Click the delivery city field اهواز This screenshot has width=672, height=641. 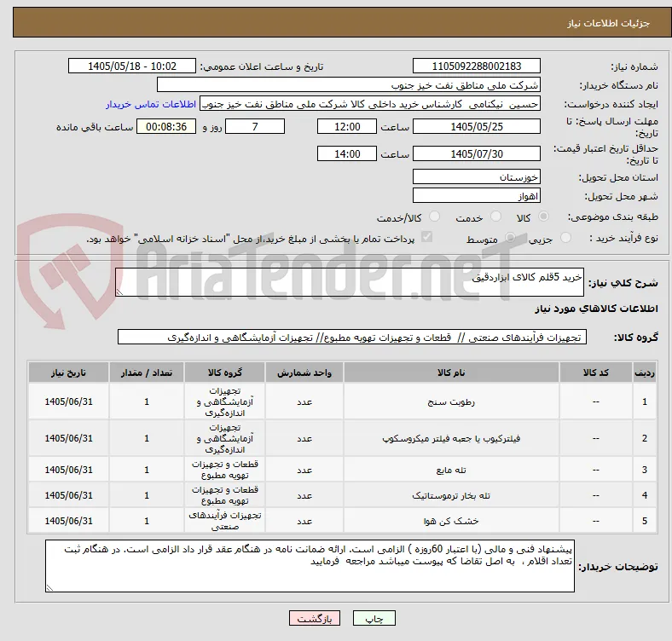pos(476,195)
